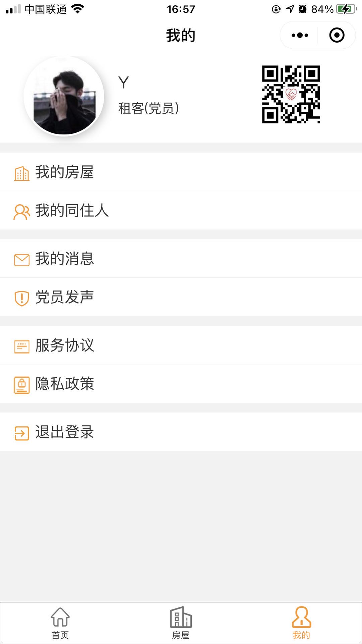Tap the document icon for 服务协议
The image size is (362, 644).
pos(22,346)
